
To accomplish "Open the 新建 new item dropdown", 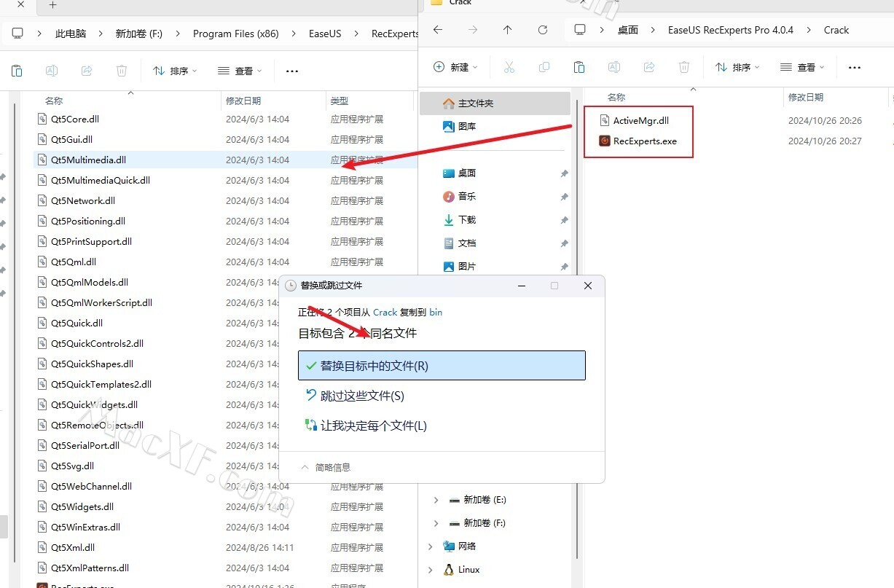I will coord(455,67).
